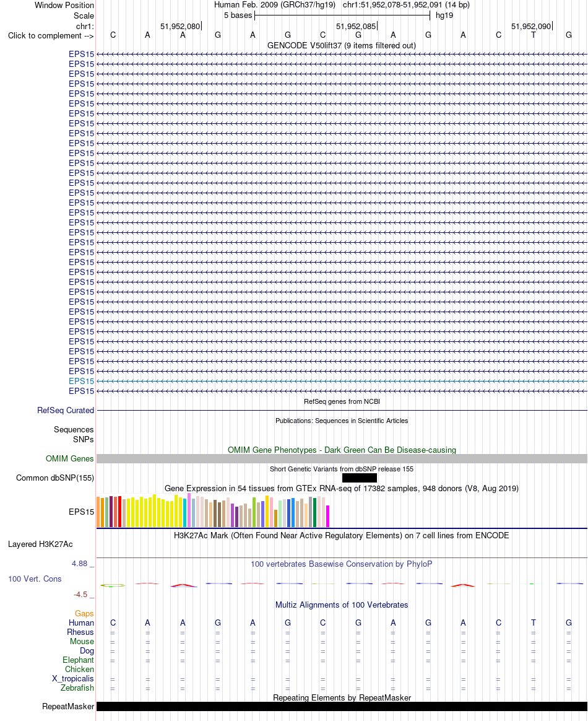Click the gray OMIM Genes bar

point(342,458)
